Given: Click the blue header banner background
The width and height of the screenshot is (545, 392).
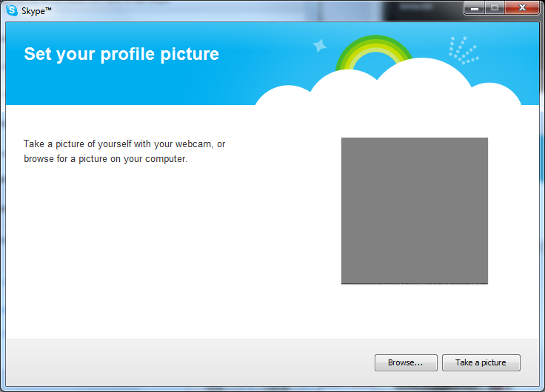Looking at the screenshot, I should [x=148, y=85].
